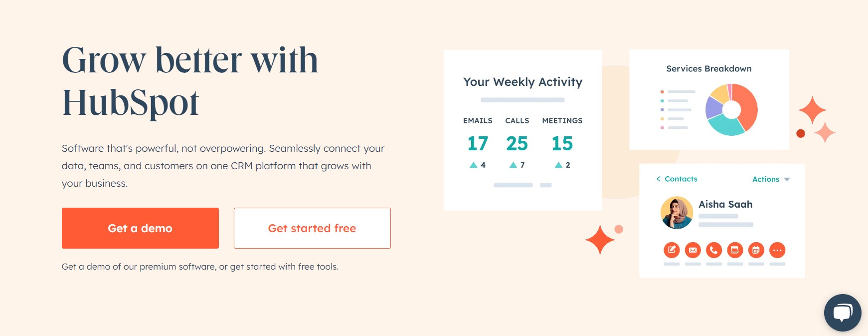The image size is (868, 336).
Task: Open the email icon for Aisha Saah
Action: click(x=693, y=250)
